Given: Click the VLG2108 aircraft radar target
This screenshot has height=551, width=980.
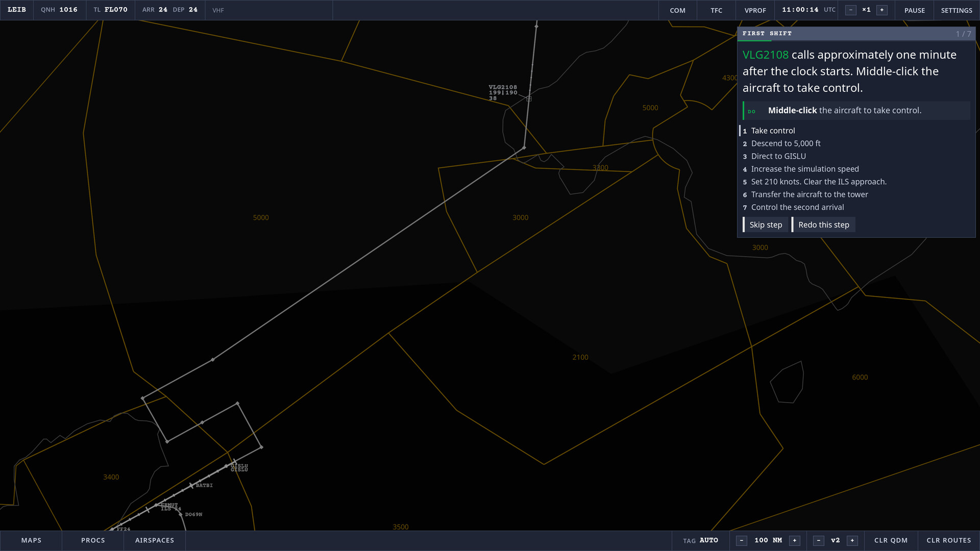Looking at the screenshot, I should [x=529, y=98].
